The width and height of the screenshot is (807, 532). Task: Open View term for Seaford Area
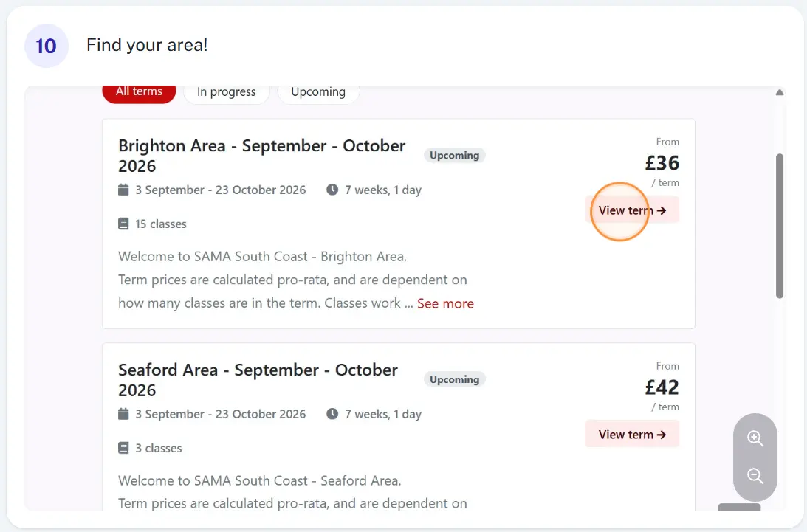[632, 435]
